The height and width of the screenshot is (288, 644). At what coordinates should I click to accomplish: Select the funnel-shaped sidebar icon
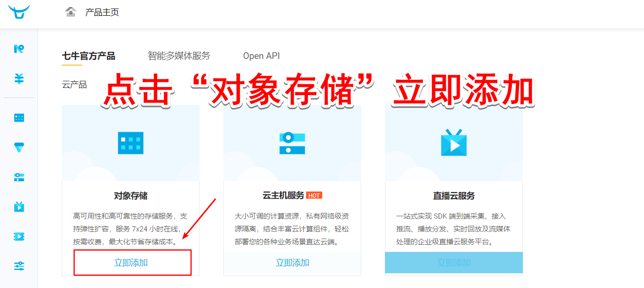(19, 147)
